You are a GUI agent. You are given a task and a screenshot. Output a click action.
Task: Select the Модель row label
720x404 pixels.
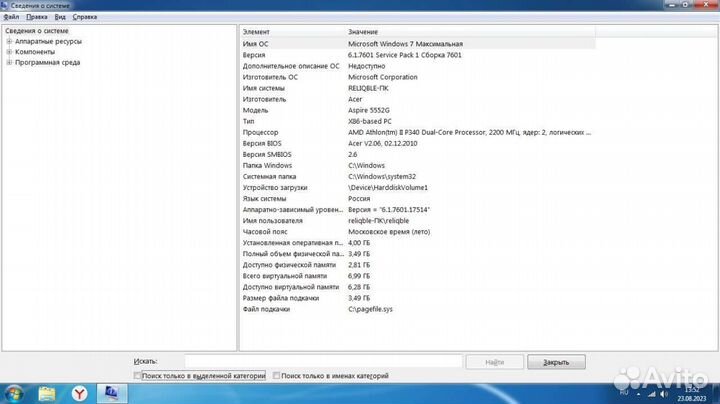pyautogui.click(x=255, y=110)
